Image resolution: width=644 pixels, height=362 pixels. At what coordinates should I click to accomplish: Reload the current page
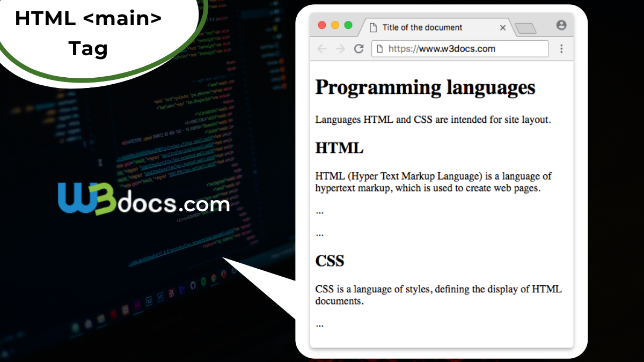358,48
